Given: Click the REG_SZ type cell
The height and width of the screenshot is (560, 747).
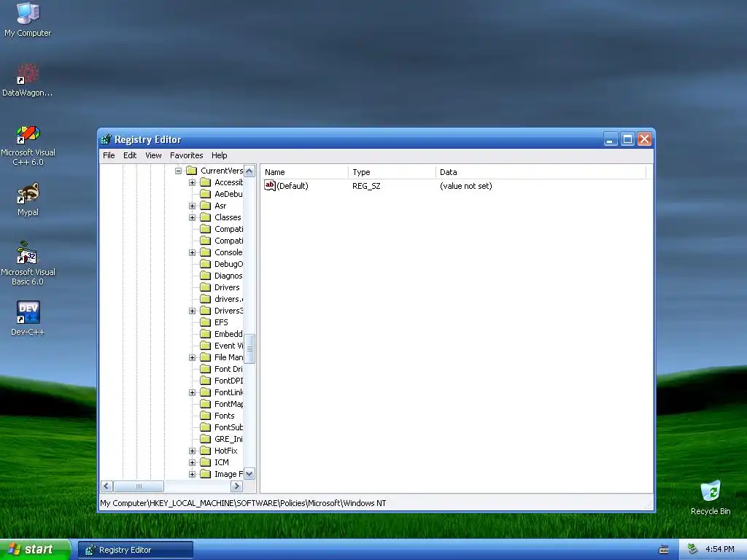Looking at the screenshot, I should [x=366, y=186].
